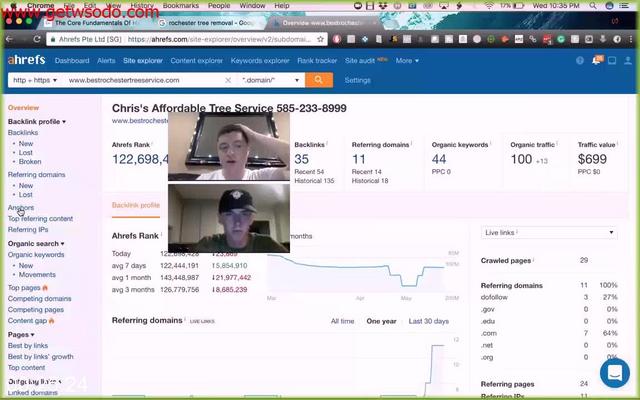Go back in Chrome
The height and width of the screenshot is (400, 640).
click(9, 39)
